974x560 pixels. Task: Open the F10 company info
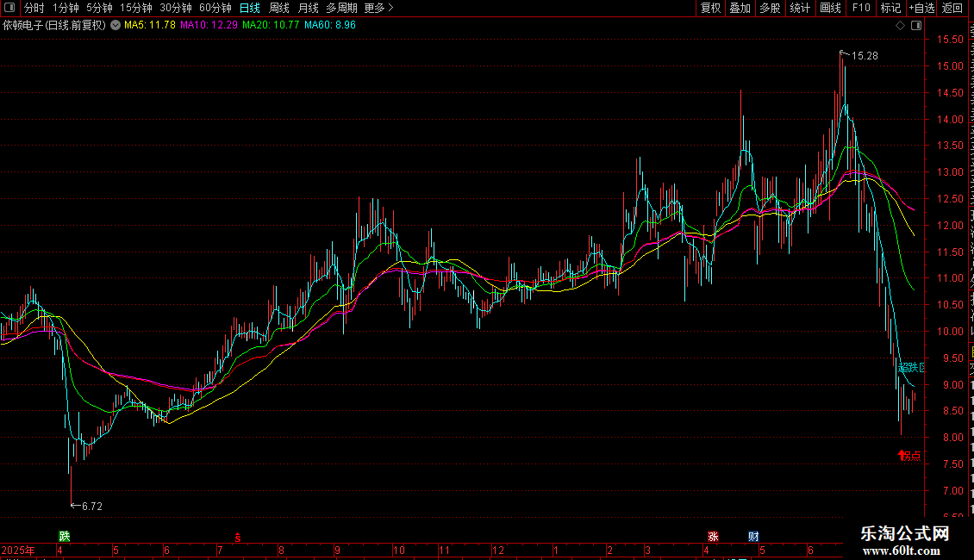tap(861, 8)
